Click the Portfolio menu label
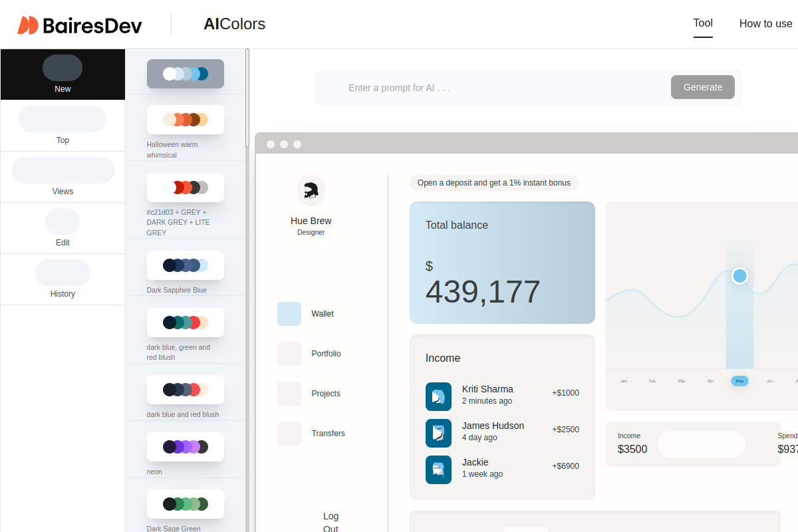798x532 pixels. point(326,354)
